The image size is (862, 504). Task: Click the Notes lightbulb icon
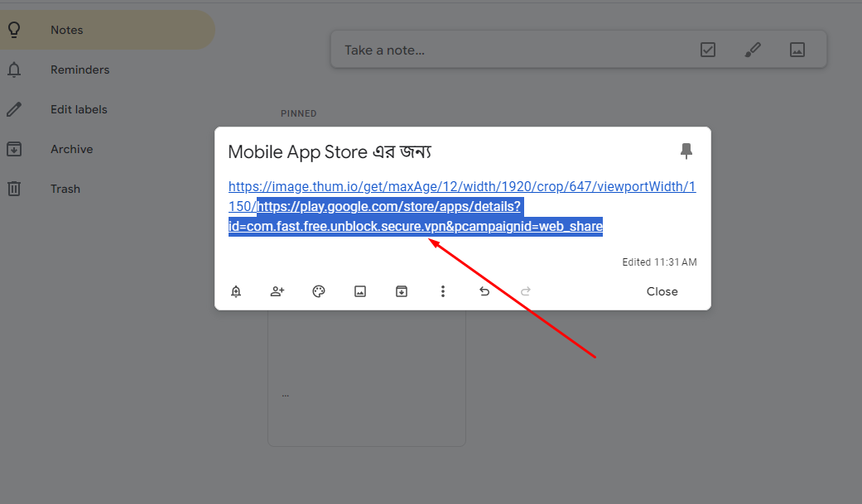[x=14, y=30]
